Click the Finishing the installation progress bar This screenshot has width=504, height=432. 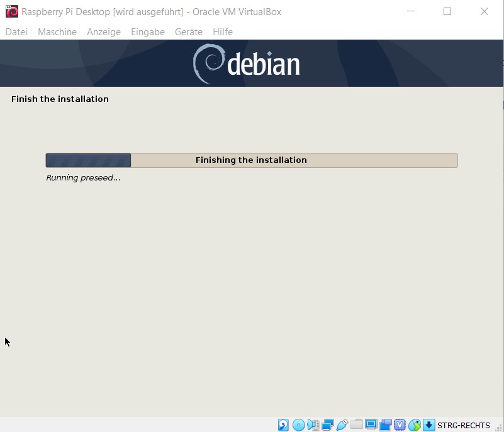coord(252,160)
